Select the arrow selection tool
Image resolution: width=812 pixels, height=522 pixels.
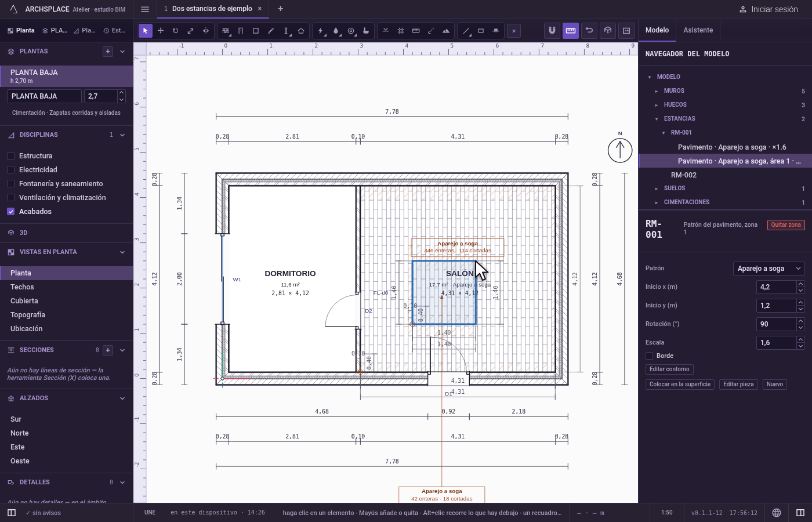coord(146,31)
